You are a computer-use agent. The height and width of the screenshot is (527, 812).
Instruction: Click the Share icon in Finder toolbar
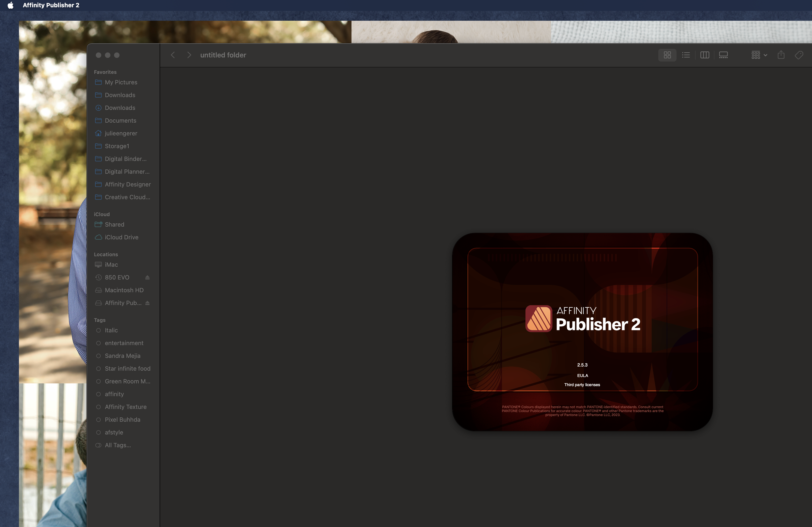[781, 55]
